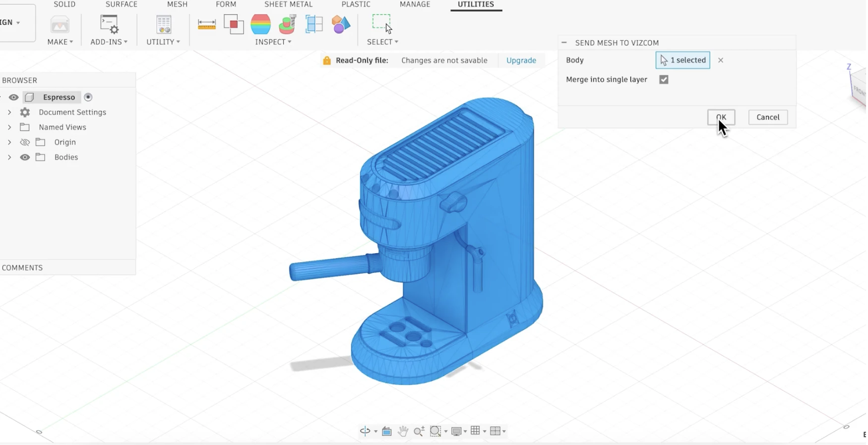The width and height of the screenshot is (868, 445).
Task: Expand the Named Views node
Action: coord(9,127)
